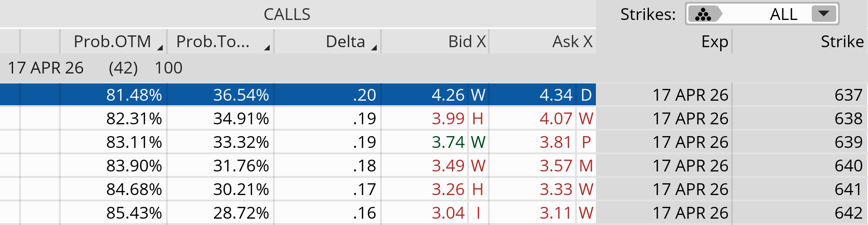Click the .18 delta value for strike 640
Viewport: 868px width, 225px height.
click(364, 166)
